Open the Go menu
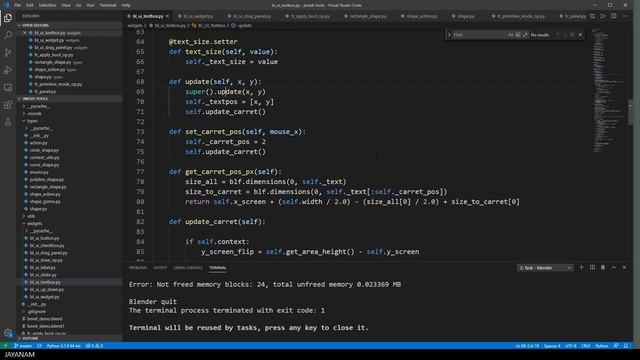 click(79, 5)
